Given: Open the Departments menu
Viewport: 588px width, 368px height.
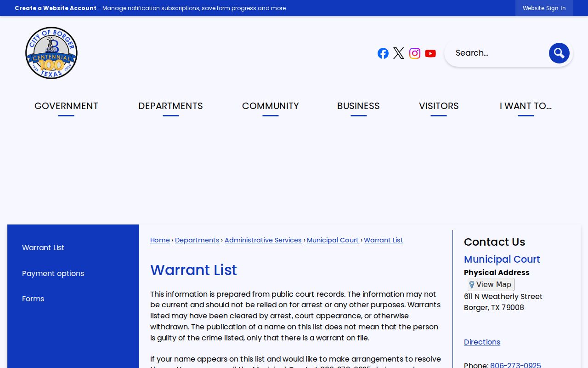Looking at the screenshot, I should click(x=170, y=106).
